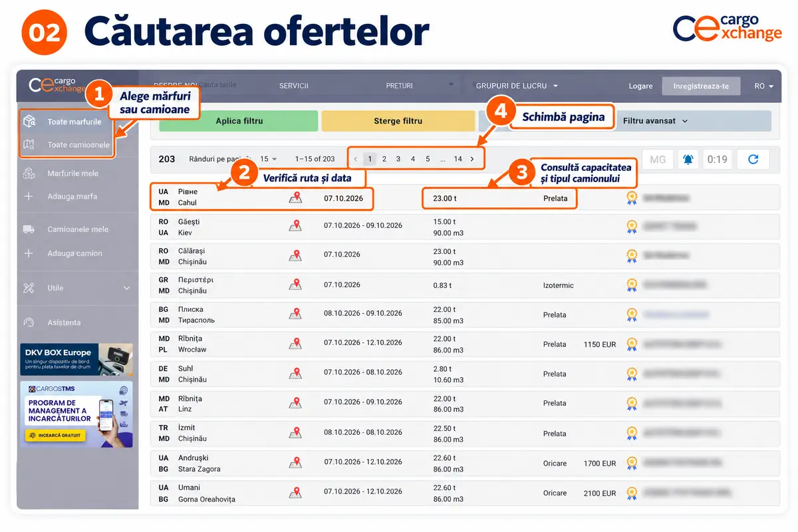
Task: Go to next page arrow
Action: coord(472,159)
